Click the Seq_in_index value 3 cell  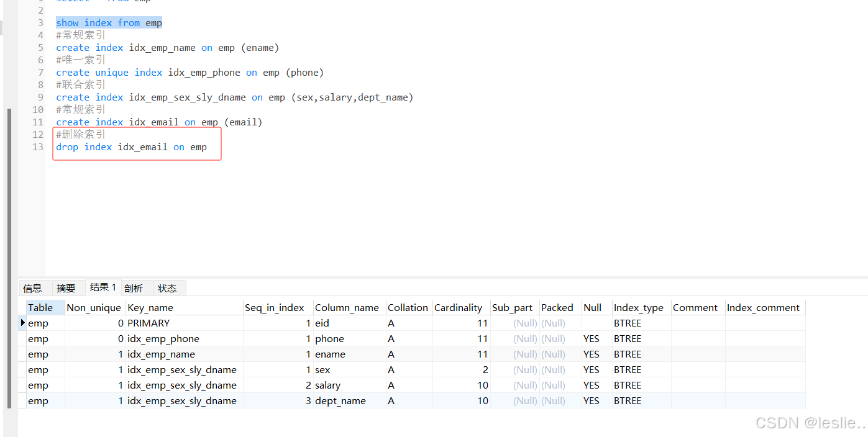tap(278, 400)
